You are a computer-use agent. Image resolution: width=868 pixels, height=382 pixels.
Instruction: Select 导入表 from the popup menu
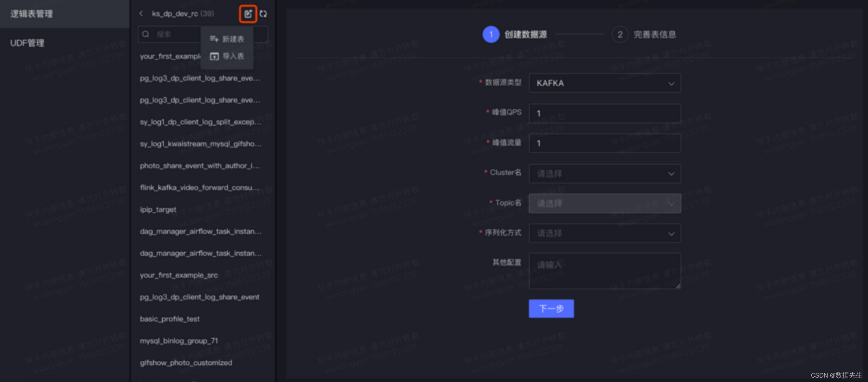pos(227,56)
